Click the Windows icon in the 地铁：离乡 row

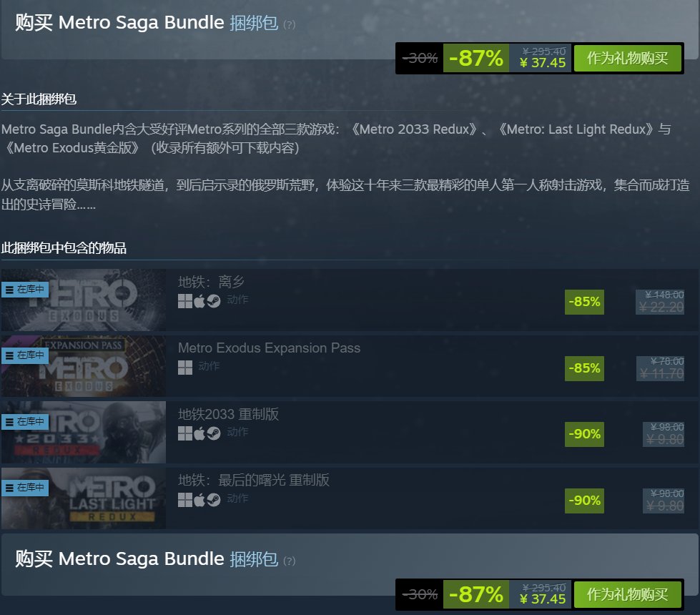(184, 301)
